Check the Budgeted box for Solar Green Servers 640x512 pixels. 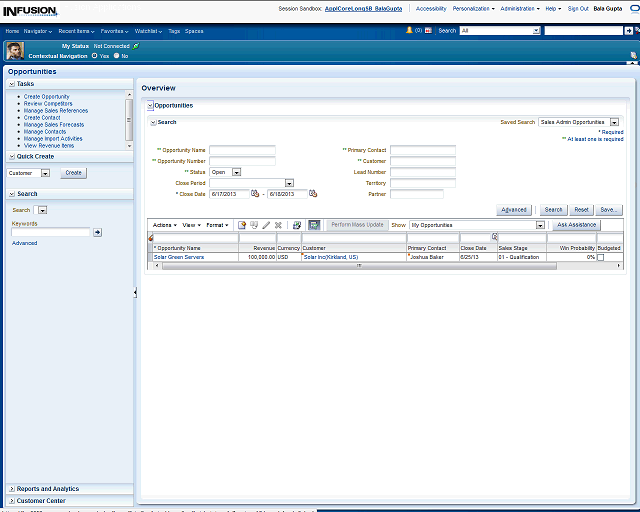click(x=601, y=257)
